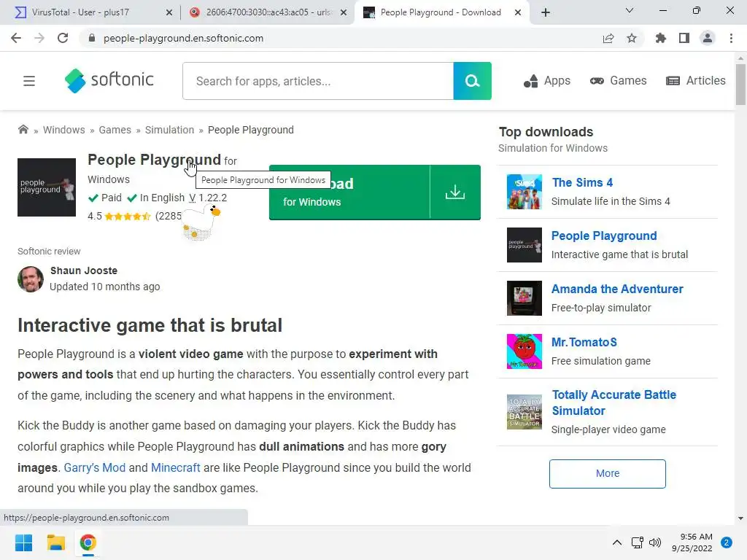Open the Windows Start menu
Screen dimensions: 747x560
point(23,542)
